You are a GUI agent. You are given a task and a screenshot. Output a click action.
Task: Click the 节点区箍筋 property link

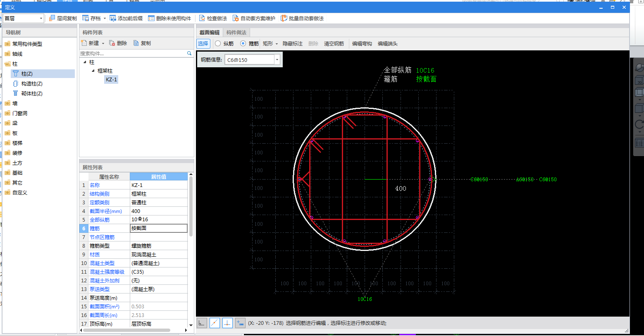point(102,237)
